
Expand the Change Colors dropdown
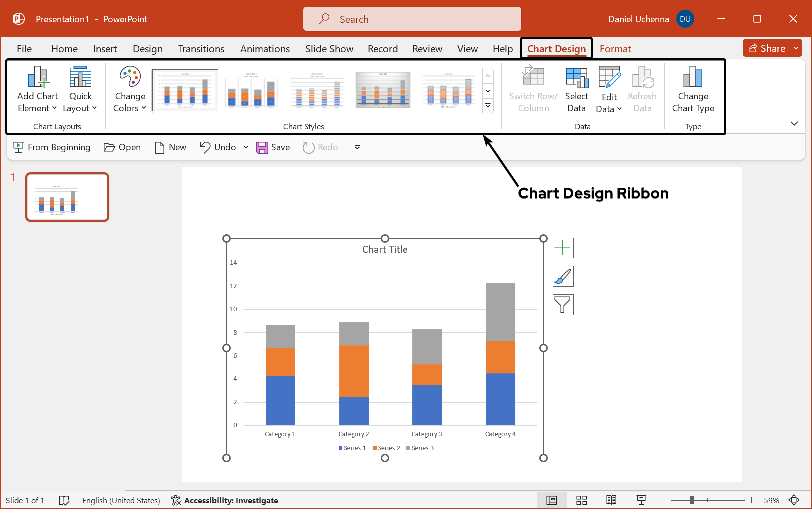tap(129, 90)
